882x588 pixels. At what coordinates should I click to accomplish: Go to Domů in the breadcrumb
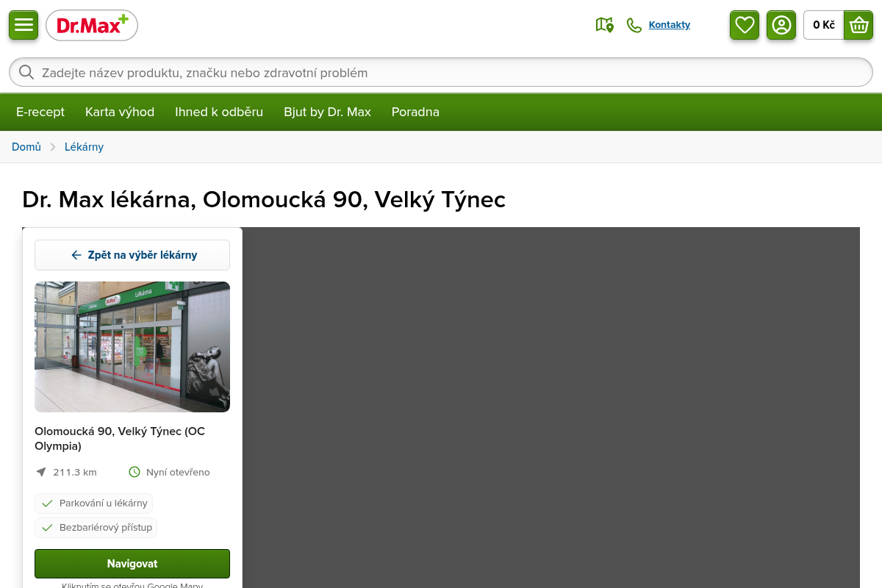click(x=26, y=147)
